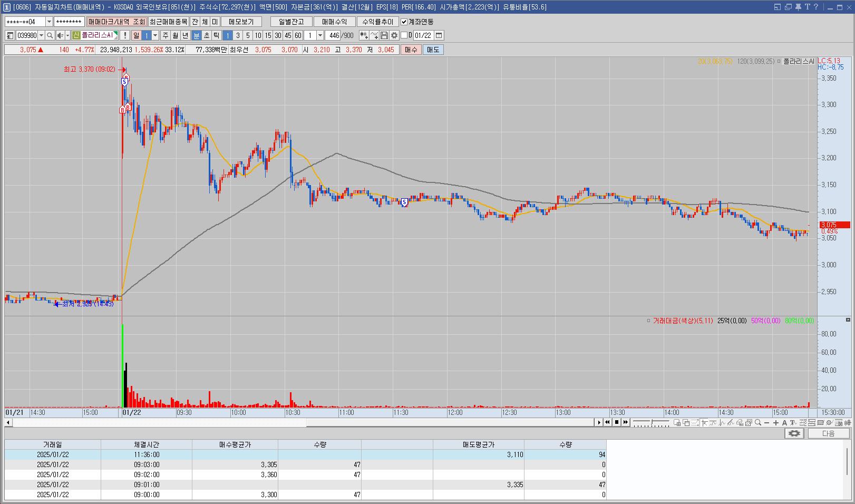Click the question mark help icon
Viewport: 855px width, 504px height.
(816, 7)
